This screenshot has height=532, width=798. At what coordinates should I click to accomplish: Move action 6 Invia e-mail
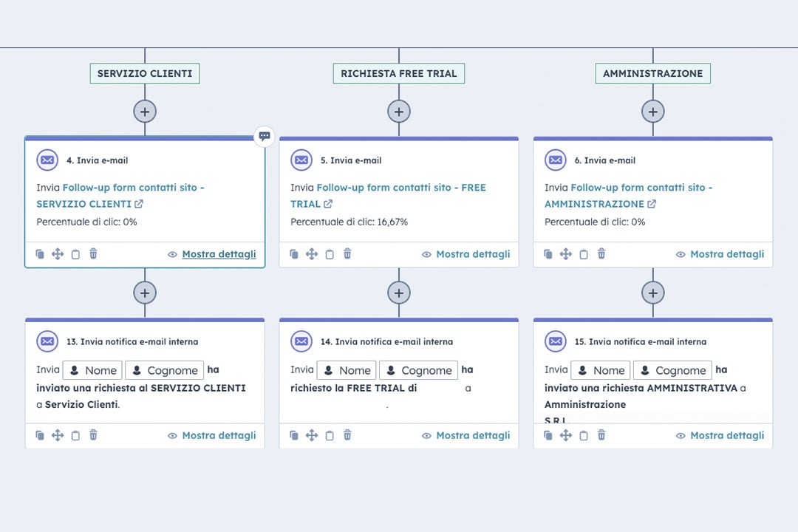click(x=565, y=254)
